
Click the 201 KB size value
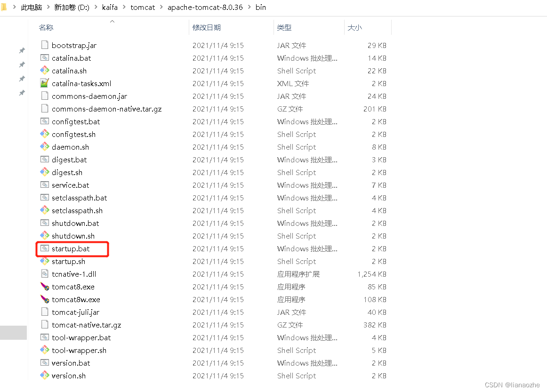click(375, 109)
